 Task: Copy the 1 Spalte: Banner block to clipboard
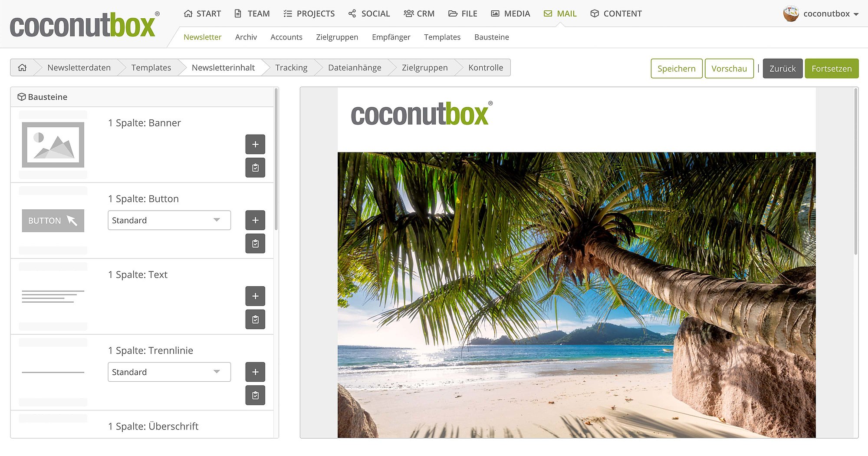tap(255, 168)
